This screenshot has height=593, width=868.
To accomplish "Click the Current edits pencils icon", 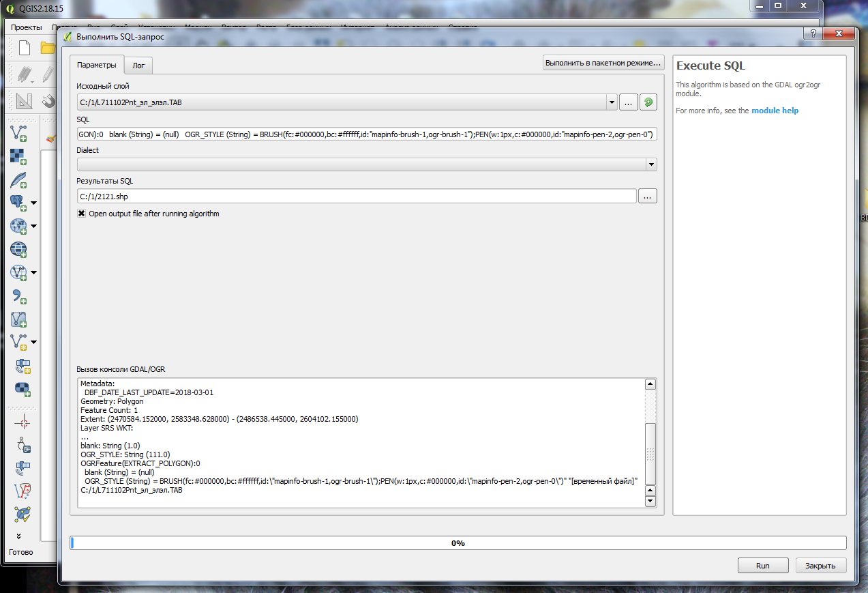I will click(25, 74).
